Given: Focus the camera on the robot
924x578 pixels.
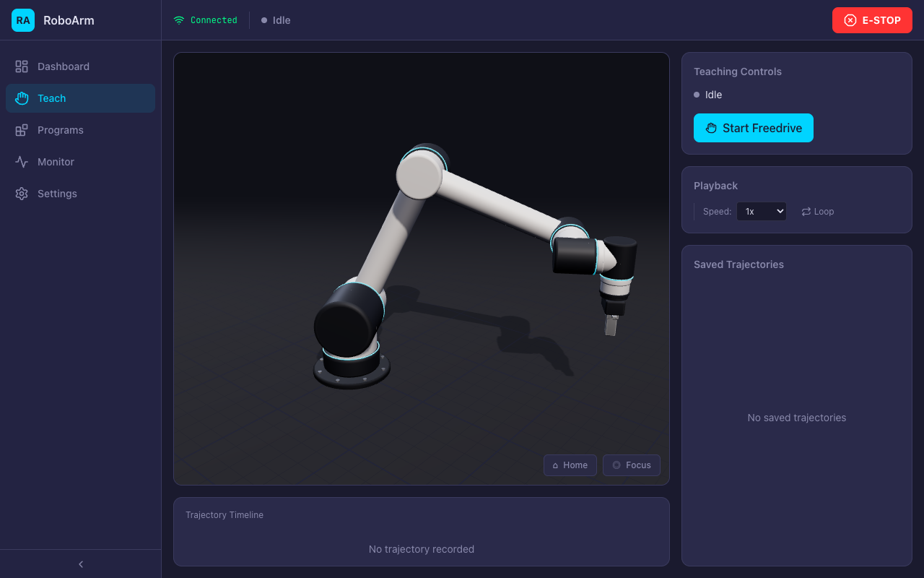Looking at the screenshot, I should [x=632, y=465].
